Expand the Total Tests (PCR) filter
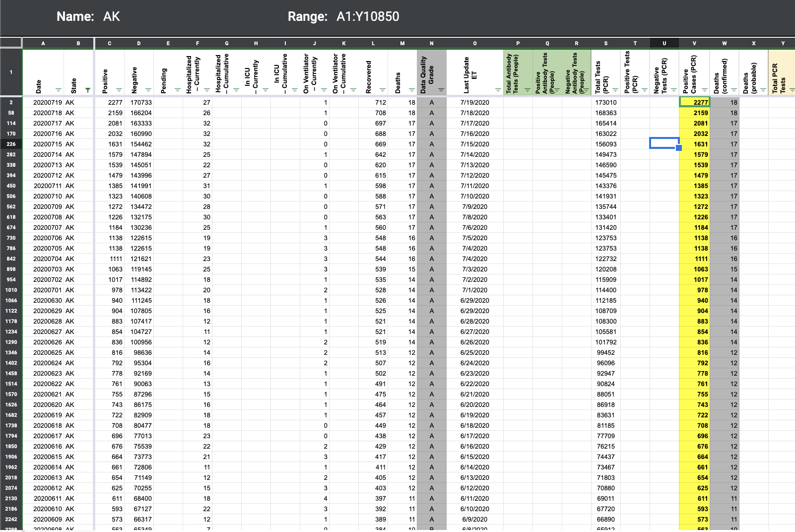The height and width of the screenshot is (532, 795). (x=615, y=90)
